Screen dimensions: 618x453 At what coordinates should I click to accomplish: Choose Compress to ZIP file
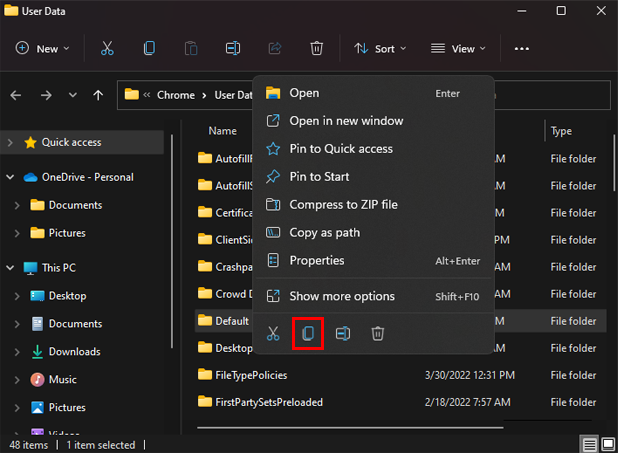pyautogui.click(x=343, y=204)
